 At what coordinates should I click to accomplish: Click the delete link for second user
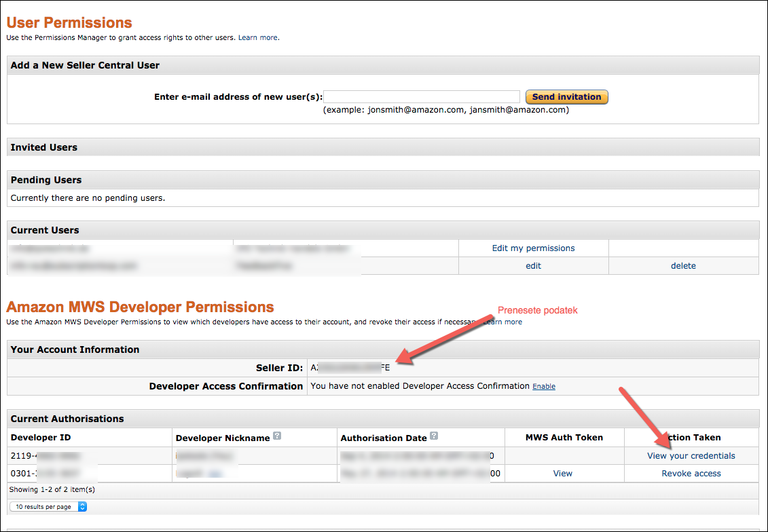click(x=683, y=266)
